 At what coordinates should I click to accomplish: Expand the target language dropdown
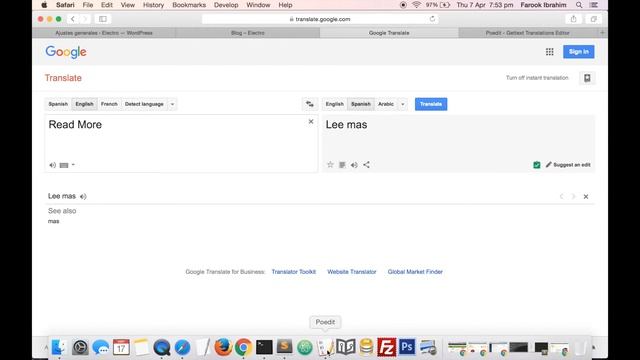click(x=402, y=104)
